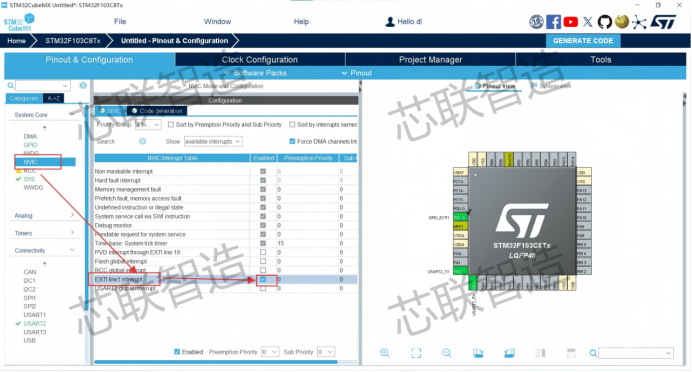
Task: Click the STM32CubeMX logo icon
Action: 19,22
